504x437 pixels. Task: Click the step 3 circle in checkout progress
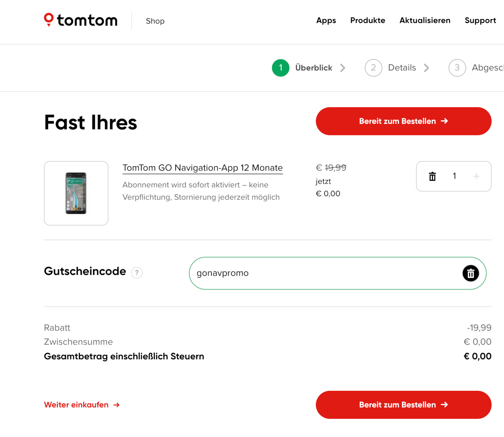click(x=457, y=68)
